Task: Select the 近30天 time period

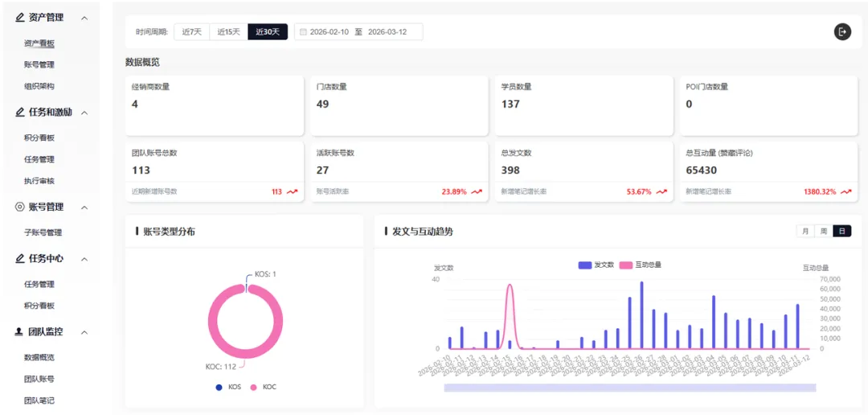Action: click(268, 31)
